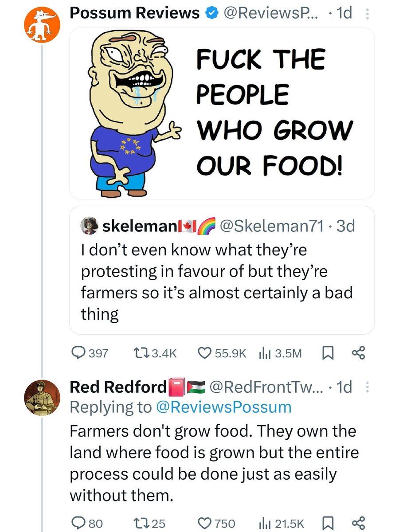This screenshot has width=399, height=532.
Task: Open the @ReviewsPossum mention link
Action: click(224, 407)
